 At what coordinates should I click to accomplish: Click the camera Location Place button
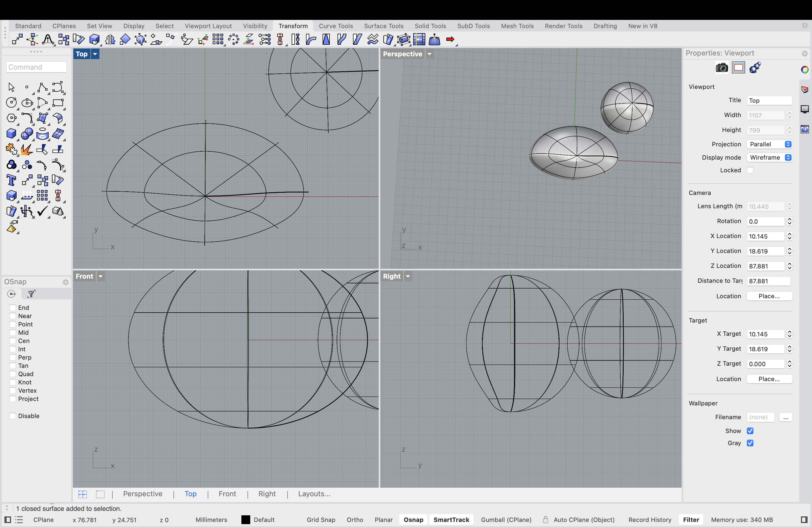click(x=769, y=296)
